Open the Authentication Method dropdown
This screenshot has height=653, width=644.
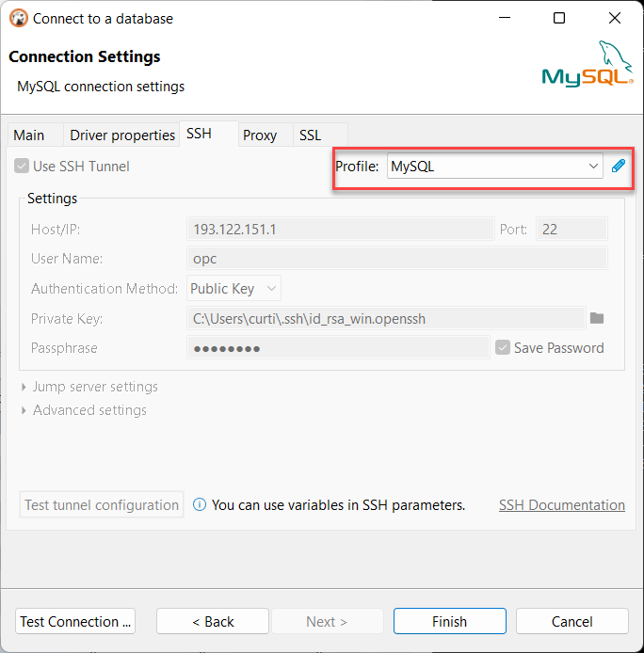(233, 289)
